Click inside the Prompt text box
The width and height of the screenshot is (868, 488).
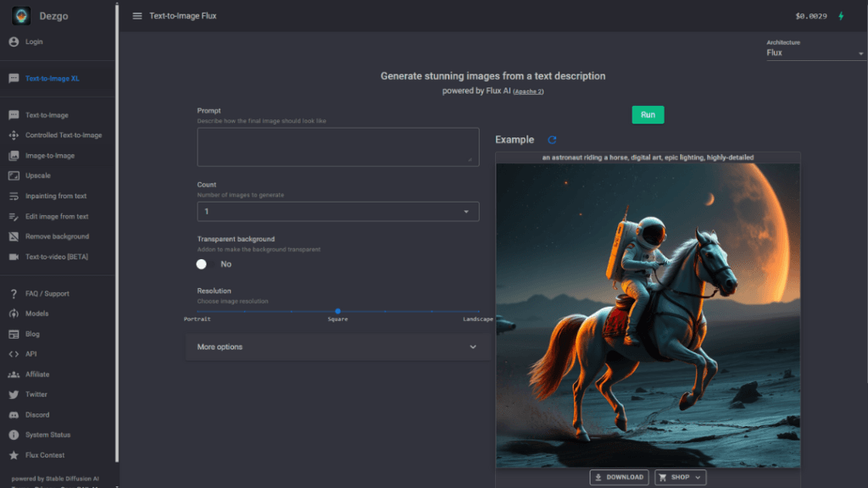(x=337, y=147)
